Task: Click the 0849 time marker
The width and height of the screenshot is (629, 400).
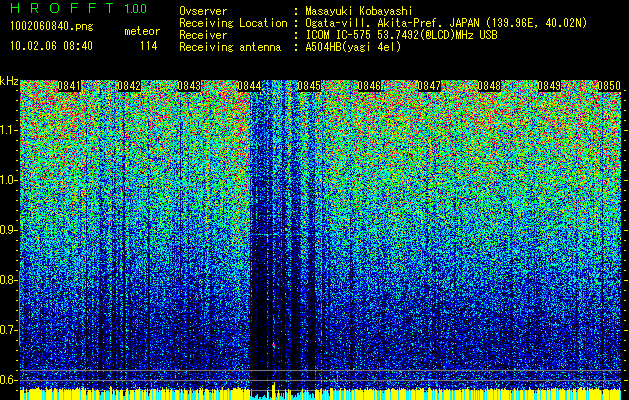Action: pyautogui.click(x=549, y=86)
